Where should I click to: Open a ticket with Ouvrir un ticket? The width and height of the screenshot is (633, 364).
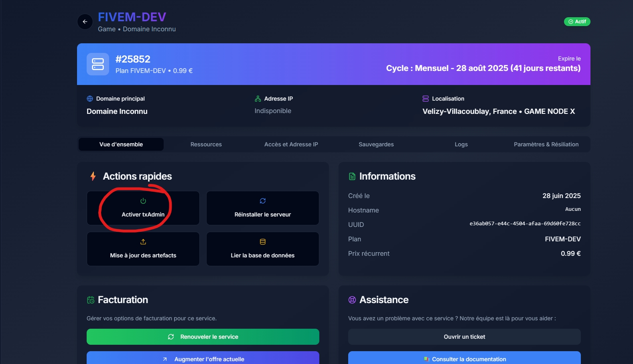[464, 337]
